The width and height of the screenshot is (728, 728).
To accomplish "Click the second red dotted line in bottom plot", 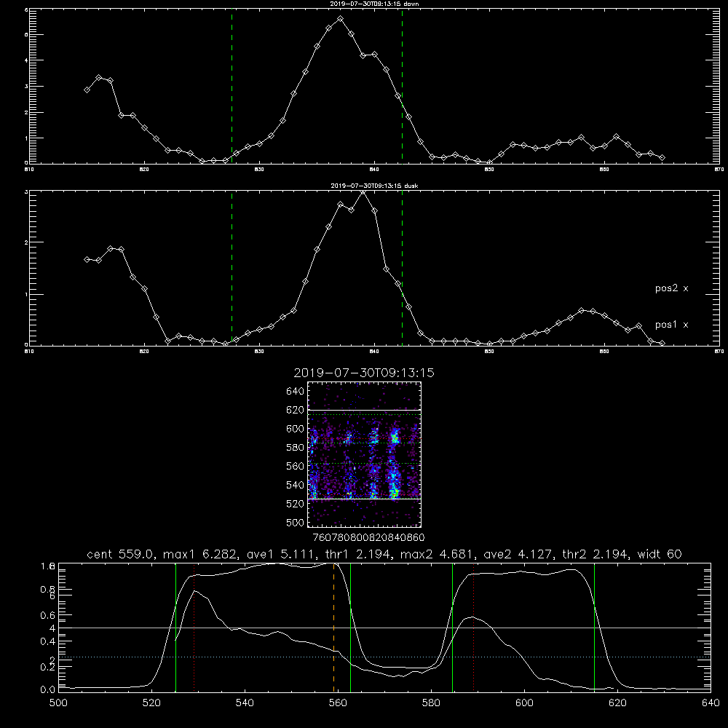I will click(x=474, y=628).
